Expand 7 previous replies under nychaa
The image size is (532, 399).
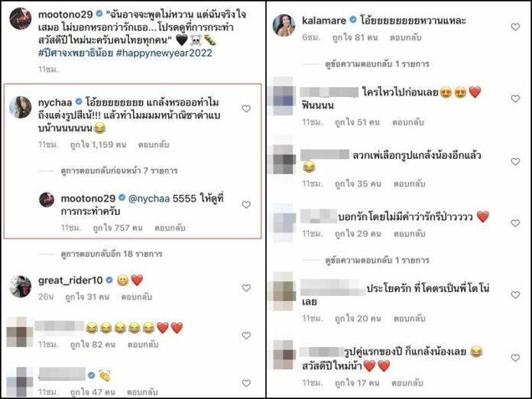coord(119,170)
